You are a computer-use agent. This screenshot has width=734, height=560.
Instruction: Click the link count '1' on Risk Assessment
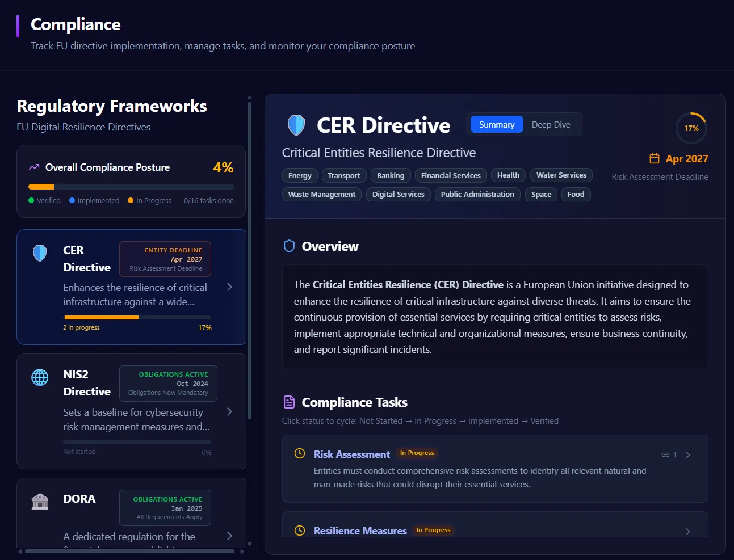[674, 455]
